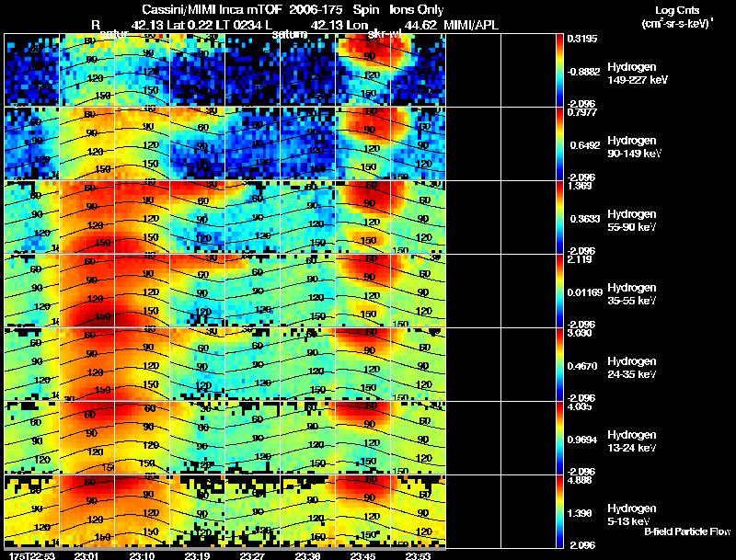The height and width of the screenshot is (560, 736).
Task: Click the '23:01' time axis label
Action: 86,555
